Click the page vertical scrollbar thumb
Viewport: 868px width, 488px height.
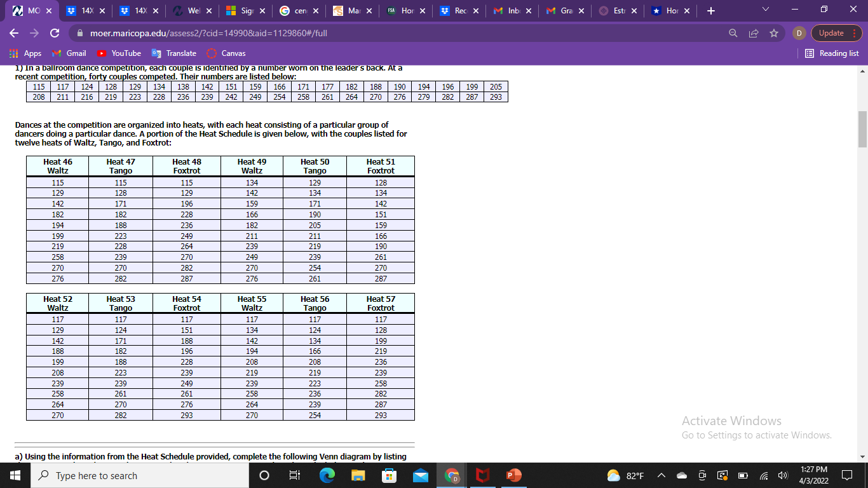pos(863,129)
